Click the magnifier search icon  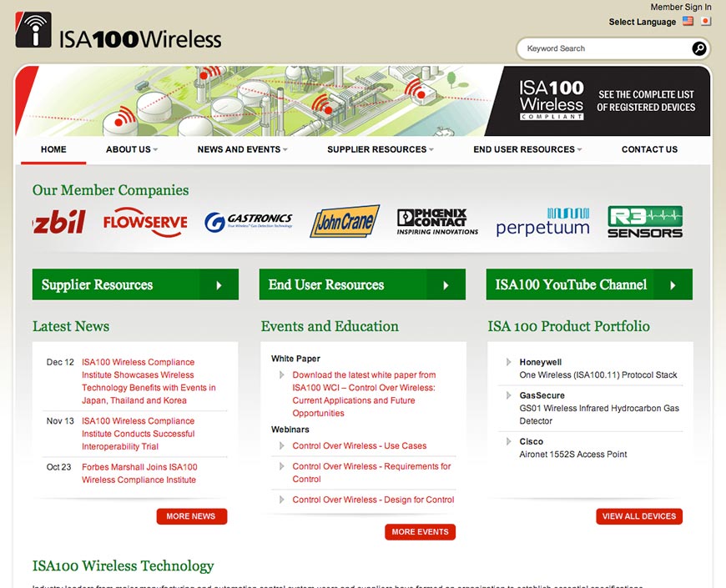pyautogui.click(x=698, y=48)
